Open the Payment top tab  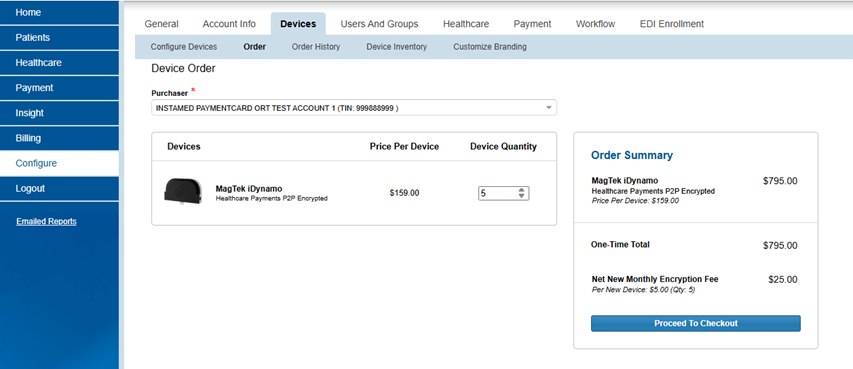click(x=532, y=24)
